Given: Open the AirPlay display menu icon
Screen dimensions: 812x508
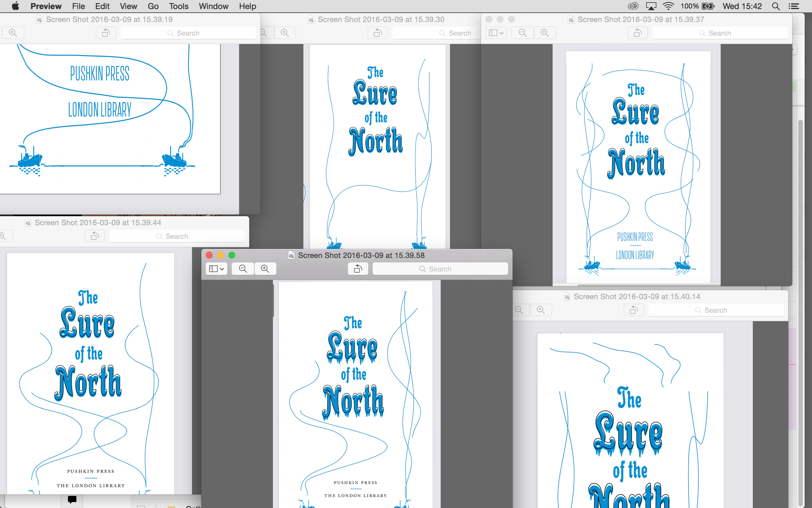Looking at the screenshot, I should (651, 6).
